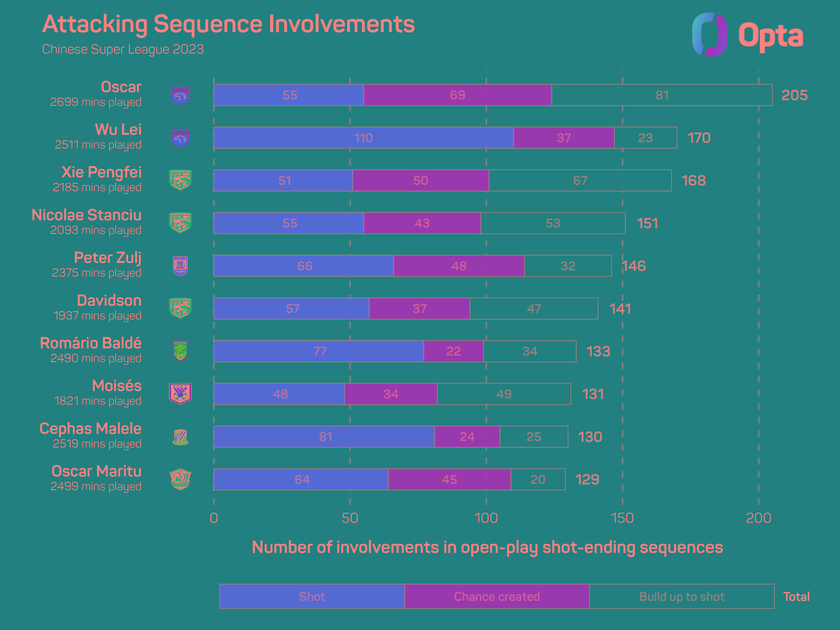840x630 pixels.
Task: Click Cephas Malele's 81 shot segment
Action: (x=324, y=437)
